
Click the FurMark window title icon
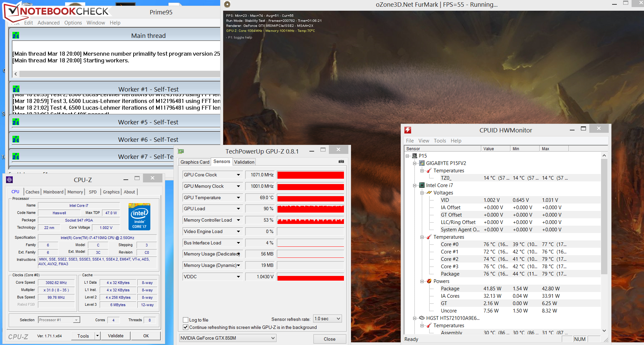point(227,4)
